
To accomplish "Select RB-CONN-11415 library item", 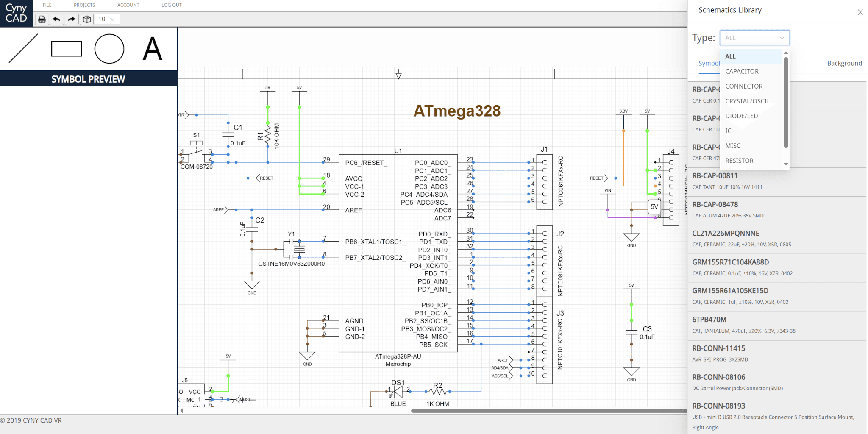I will pos(777,354).
